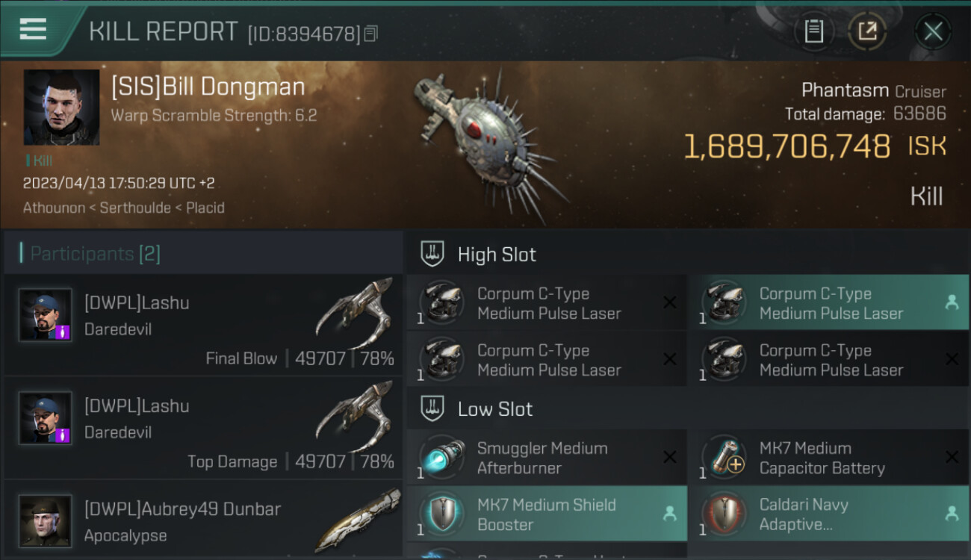Screen dimensions: 971x560
Task: Share kill report via export icon
Action: click(x=867, y=31)
